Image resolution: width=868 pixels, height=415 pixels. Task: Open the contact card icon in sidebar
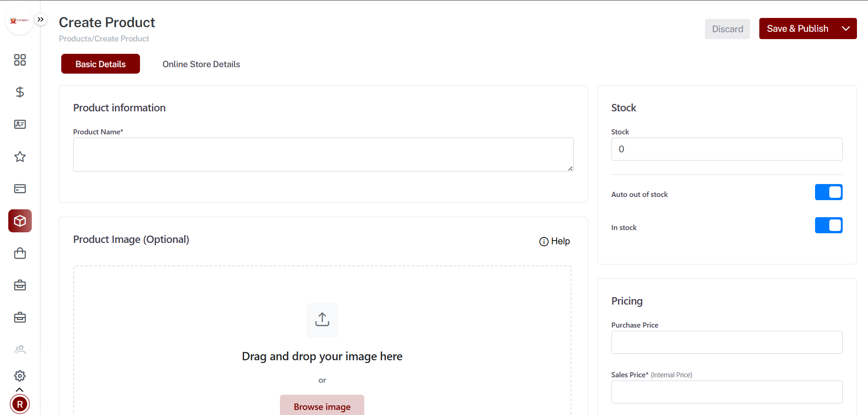coord(20,124)
